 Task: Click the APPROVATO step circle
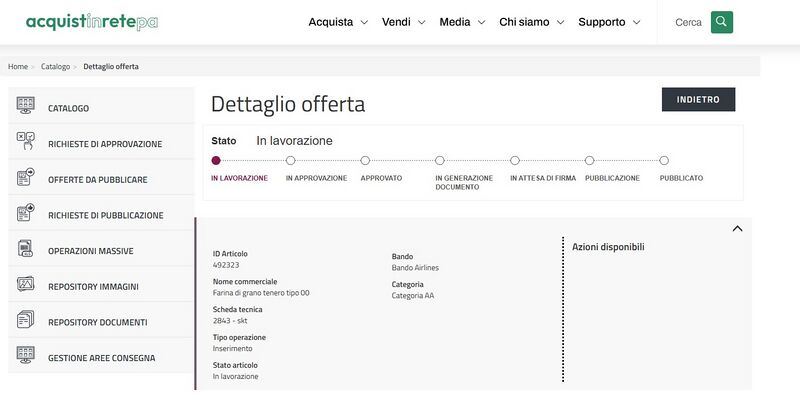(365, 160)
